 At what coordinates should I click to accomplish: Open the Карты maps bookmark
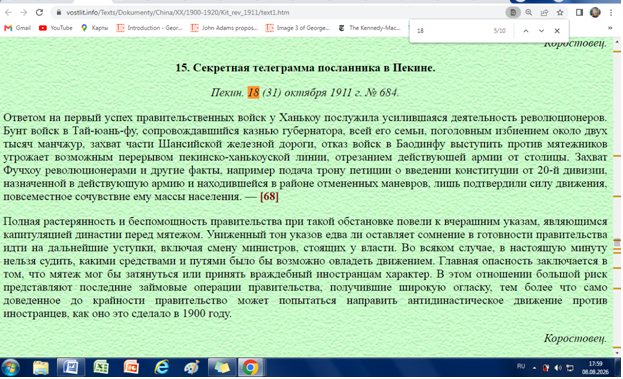(95, 28)
